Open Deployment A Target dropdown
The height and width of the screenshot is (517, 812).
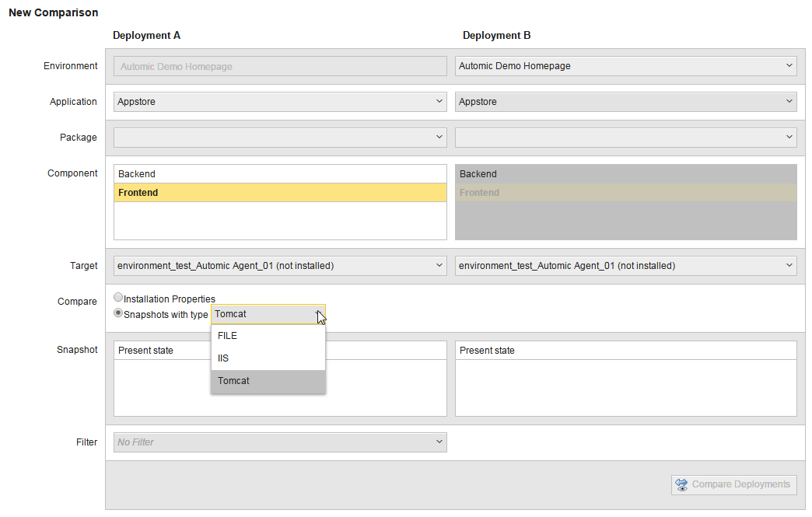coord(280,265)
